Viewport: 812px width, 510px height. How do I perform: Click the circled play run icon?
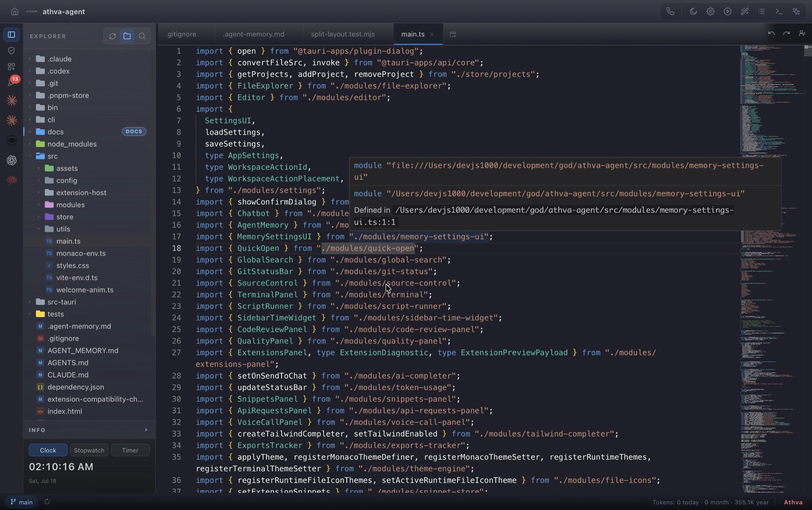click(728, 11)
